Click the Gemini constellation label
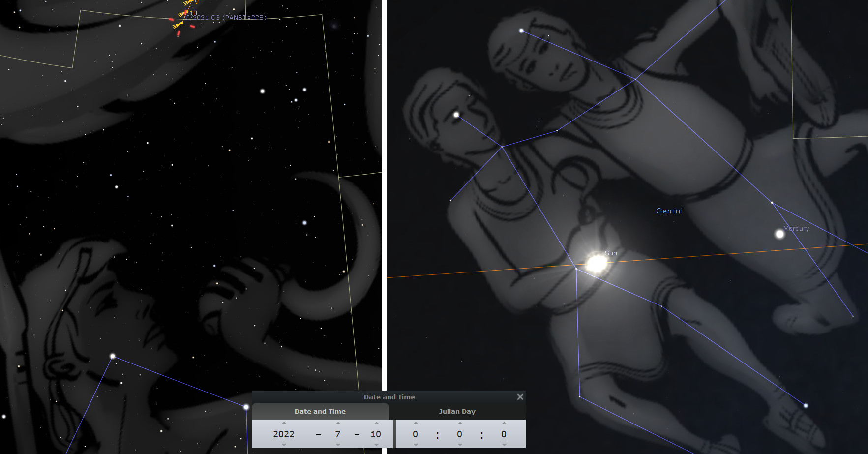868x454 pixels. click(669, 211)
